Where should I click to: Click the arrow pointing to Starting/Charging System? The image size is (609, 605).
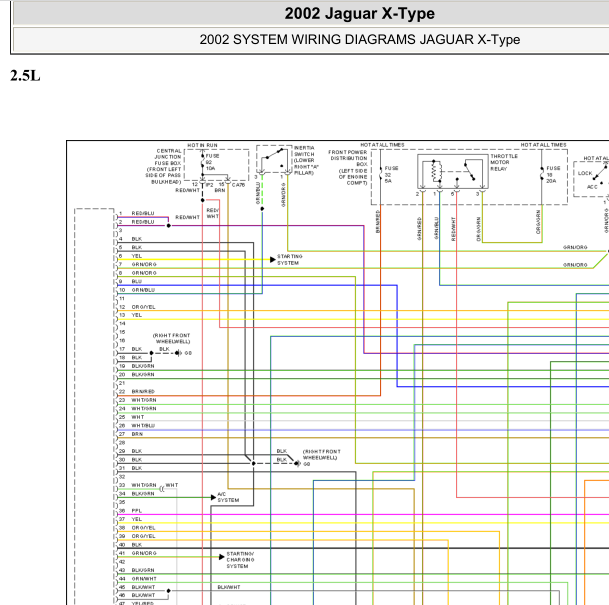[x=221, y=557]
